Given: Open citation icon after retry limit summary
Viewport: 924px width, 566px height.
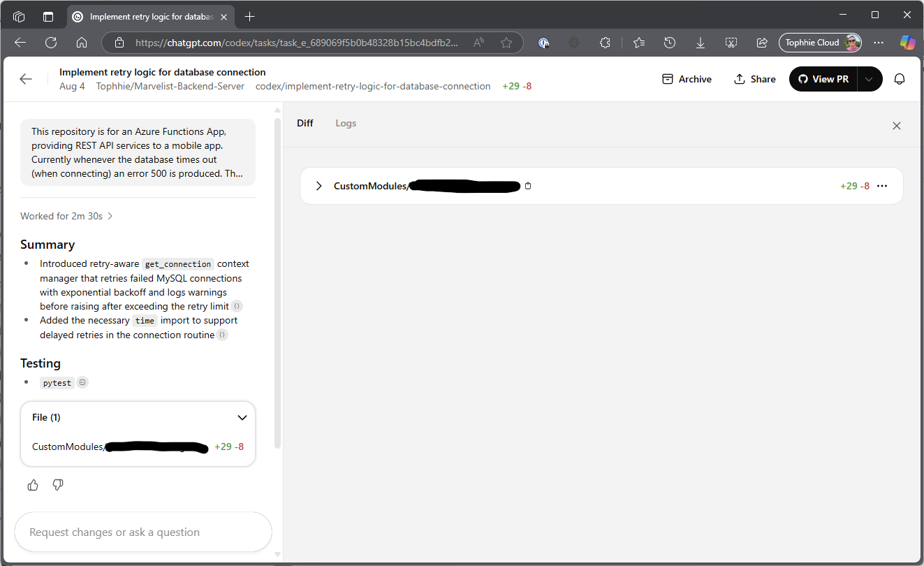Looking at the screenshot, I should tap(237, 306).
